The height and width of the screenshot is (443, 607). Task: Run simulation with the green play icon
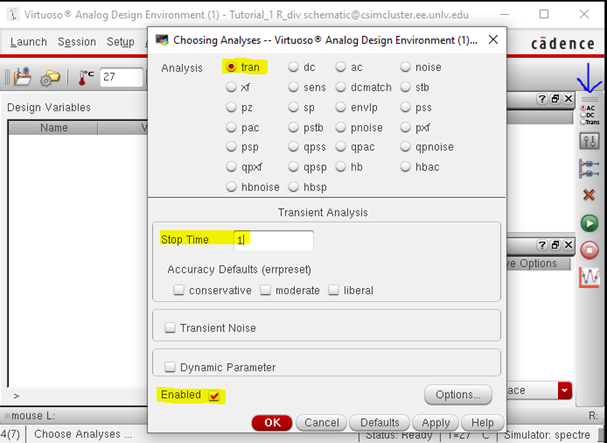pos(589,223)
